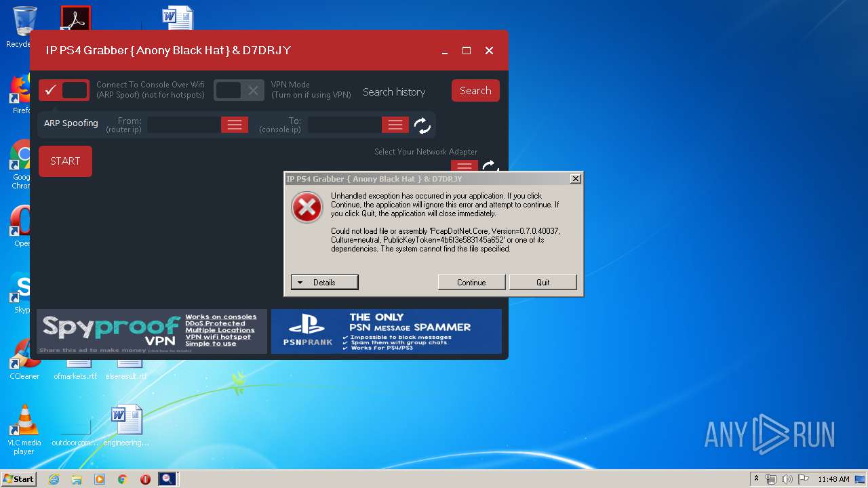This screenshot has height=488, width=868.
Task: Click the taskbar clock showing 11:48 AM
Action: click(x=833, y=479)
